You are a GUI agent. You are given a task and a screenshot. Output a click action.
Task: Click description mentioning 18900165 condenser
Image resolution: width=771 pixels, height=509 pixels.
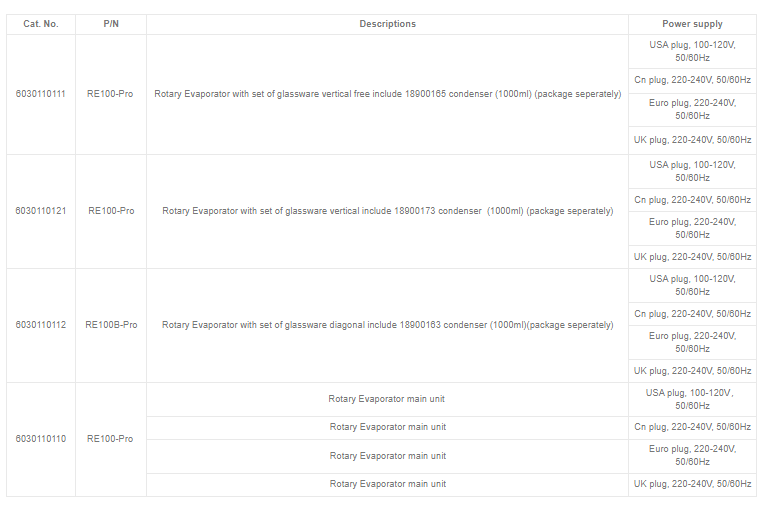pyautogui.click(x=387, y=94)
